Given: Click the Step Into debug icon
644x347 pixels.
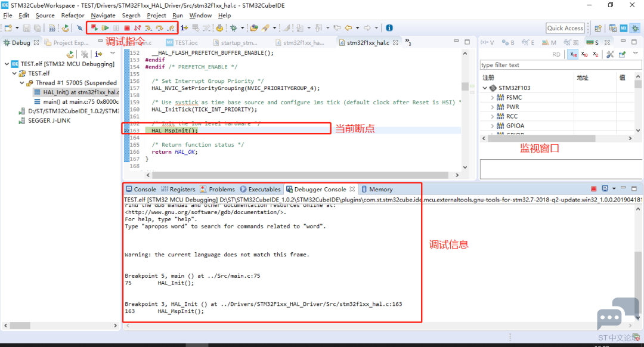Looking at the screenshot, I should [x=148, y=28].
